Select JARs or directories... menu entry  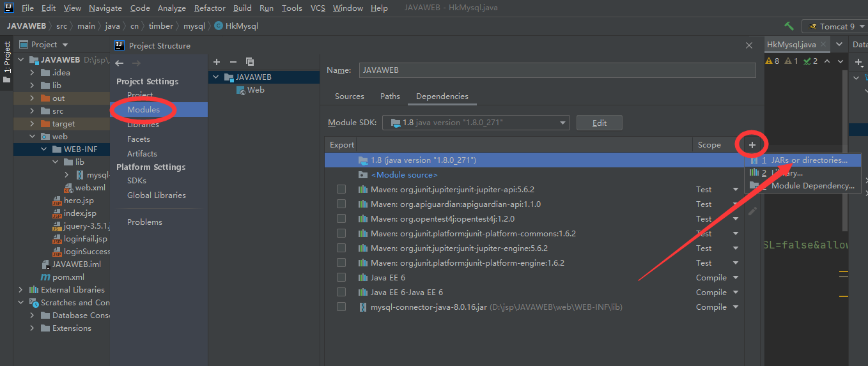(x=803, y=160)
